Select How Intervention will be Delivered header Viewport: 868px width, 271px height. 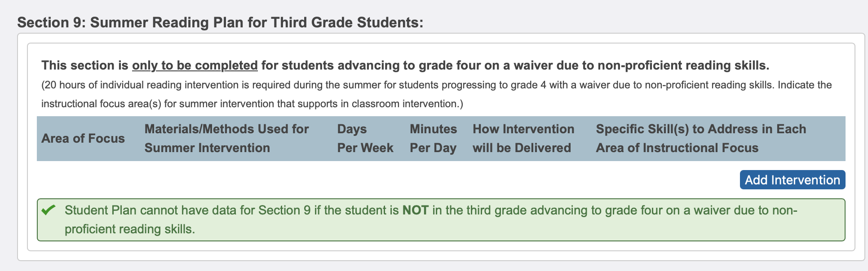coord(523,139)
